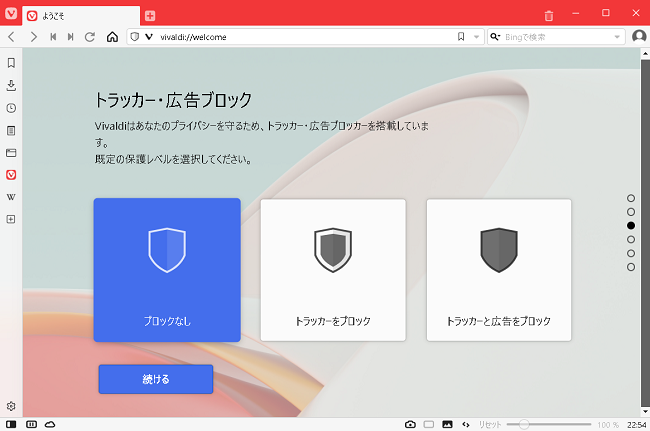Jump to second welcome step dot
Screen dimensions: 650x431
(631, 212)
